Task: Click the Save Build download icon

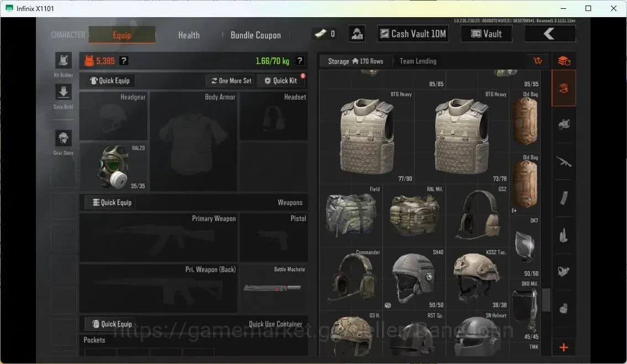Action: pos(63,92)
